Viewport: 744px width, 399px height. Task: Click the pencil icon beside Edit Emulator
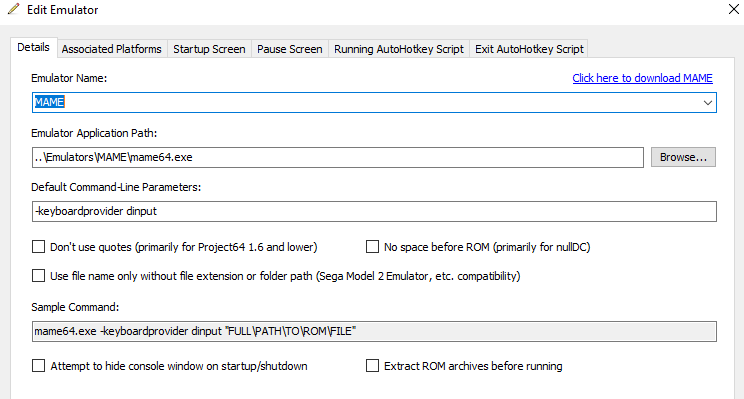[14, 9]
